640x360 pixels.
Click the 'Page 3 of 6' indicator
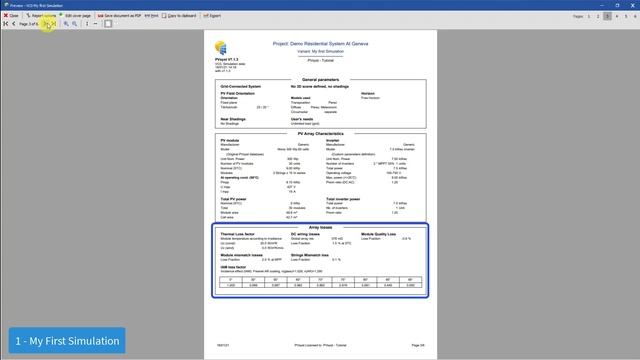(x=29, y=24)
